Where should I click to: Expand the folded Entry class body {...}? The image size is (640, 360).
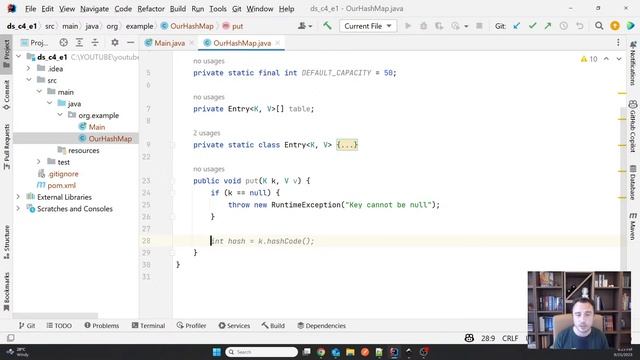(x=347, y=145)
